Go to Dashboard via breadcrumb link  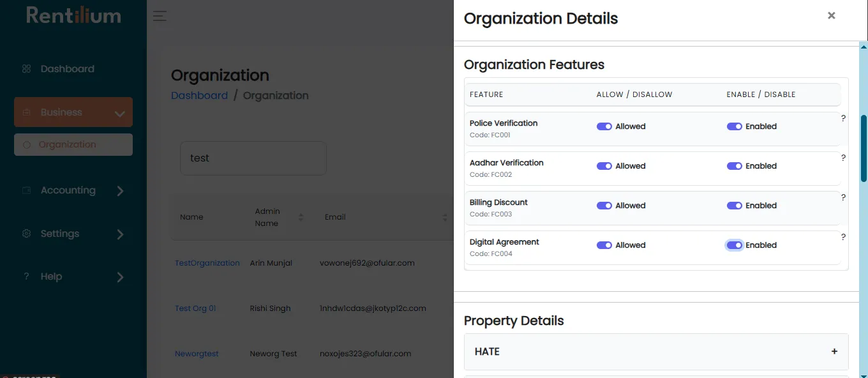tap(199, 96)
